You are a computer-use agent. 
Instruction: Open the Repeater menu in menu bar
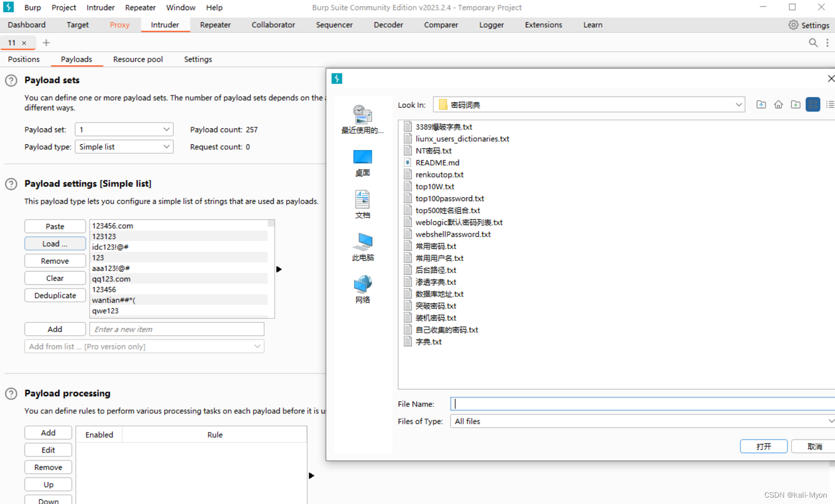(x=140, y=7)
